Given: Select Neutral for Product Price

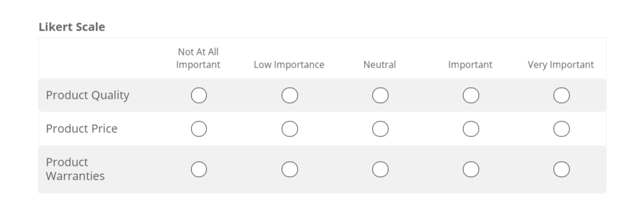Looking at the screenshot, I should (x=380, y=129).
